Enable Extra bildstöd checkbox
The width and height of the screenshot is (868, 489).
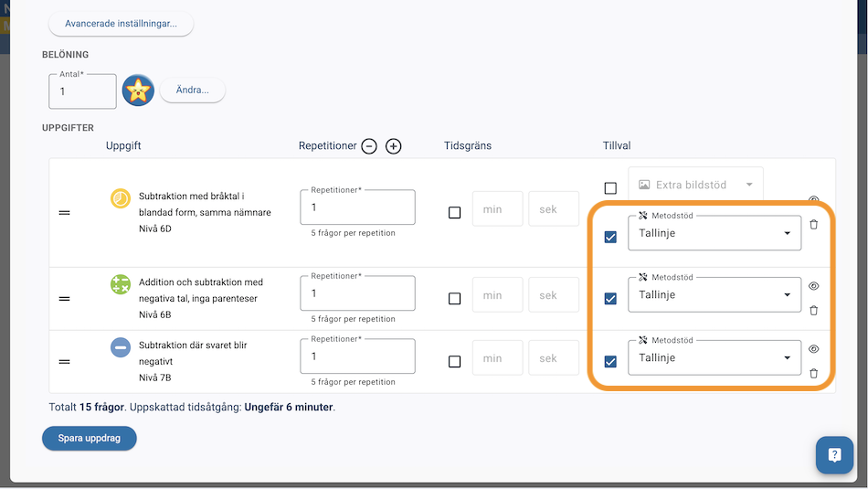(x=610, y=188)
